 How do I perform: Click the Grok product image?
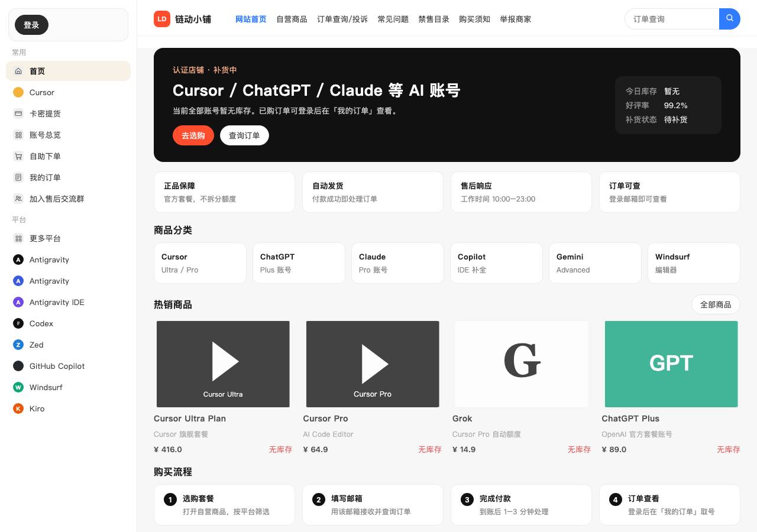[522, 364]
